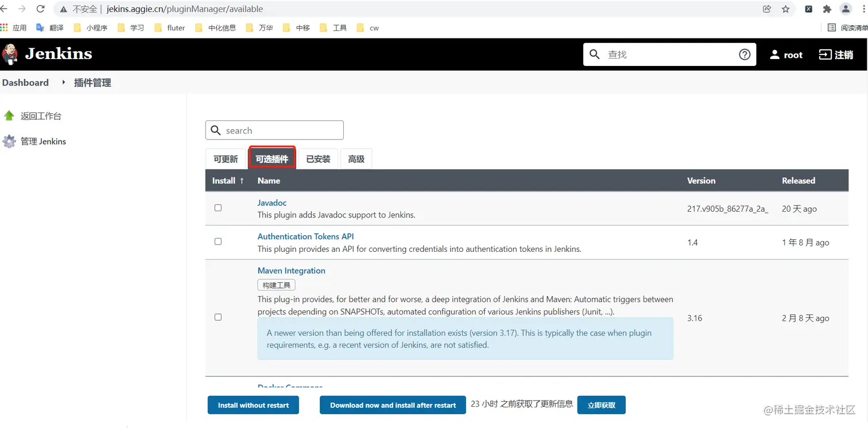Screen dimensions: 868x428
Task: Reload the page with refresh icon
Action: pyautogui.click(x=40, y=9)
